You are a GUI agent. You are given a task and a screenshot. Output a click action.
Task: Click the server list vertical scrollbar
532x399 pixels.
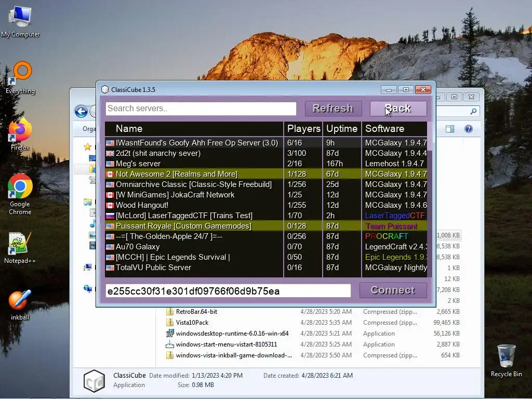(x=430, y=199)
